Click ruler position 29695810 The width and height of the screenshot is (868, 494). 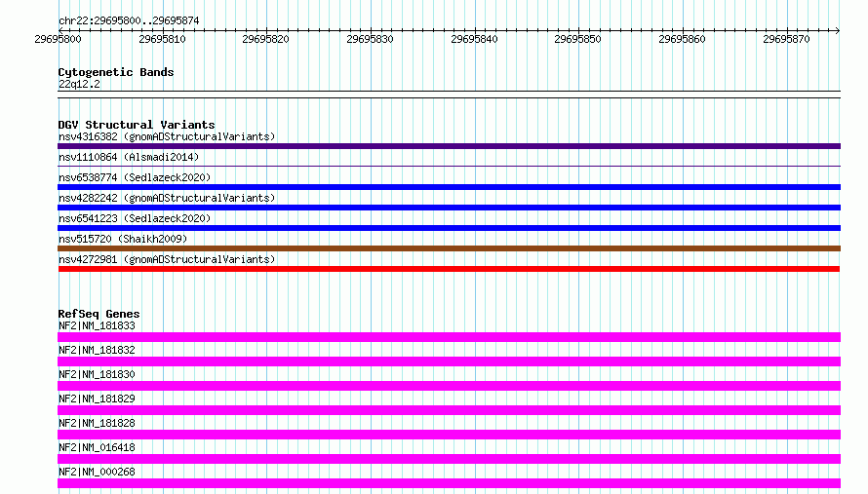click(x=162, y=39)
